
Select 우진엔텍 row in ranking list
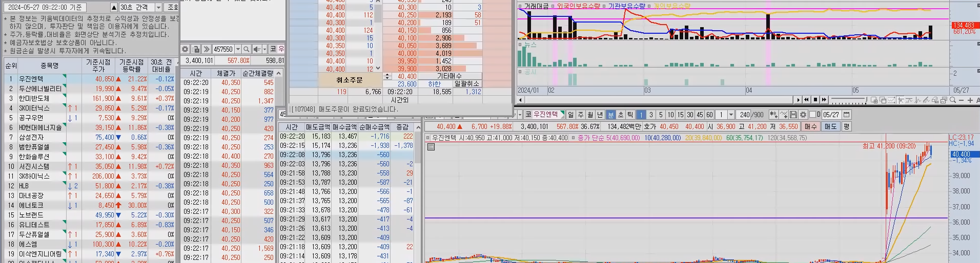click(90, 79)
